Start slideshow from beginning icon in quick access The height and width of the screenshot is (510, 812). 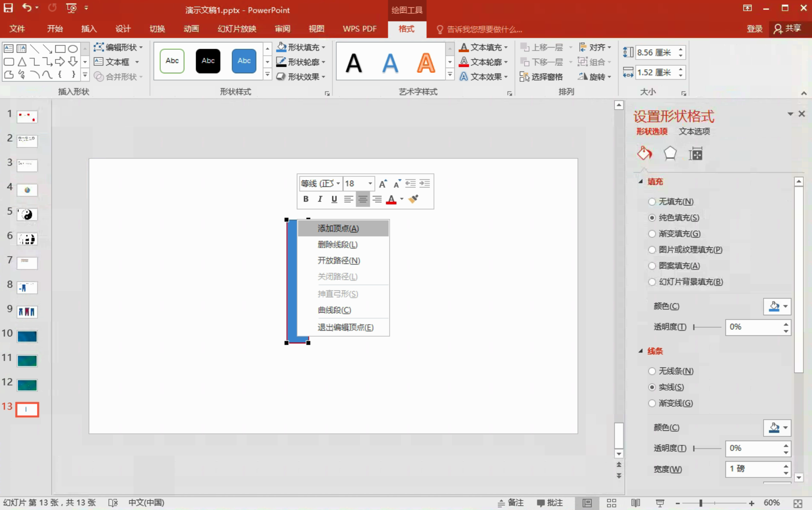pyautogui.click(x=71, y=8)
